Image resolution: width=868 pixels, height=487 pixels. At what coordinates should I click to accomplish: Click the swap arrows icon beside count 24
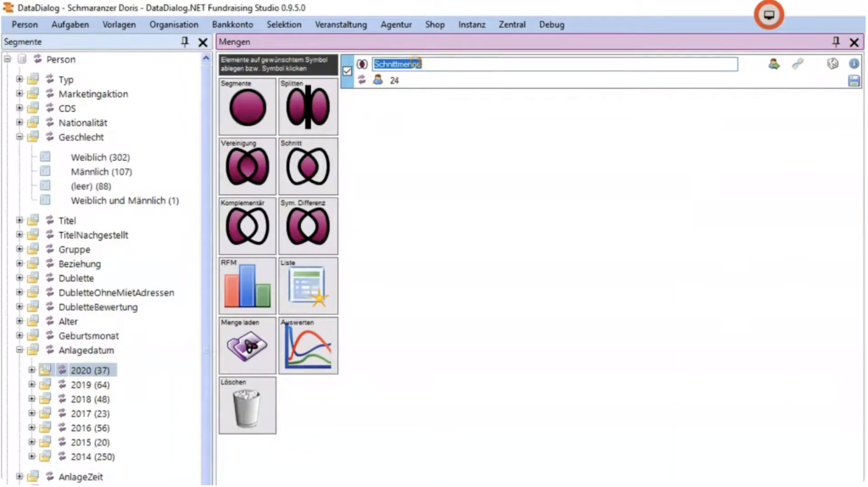(x=361, y=80)
